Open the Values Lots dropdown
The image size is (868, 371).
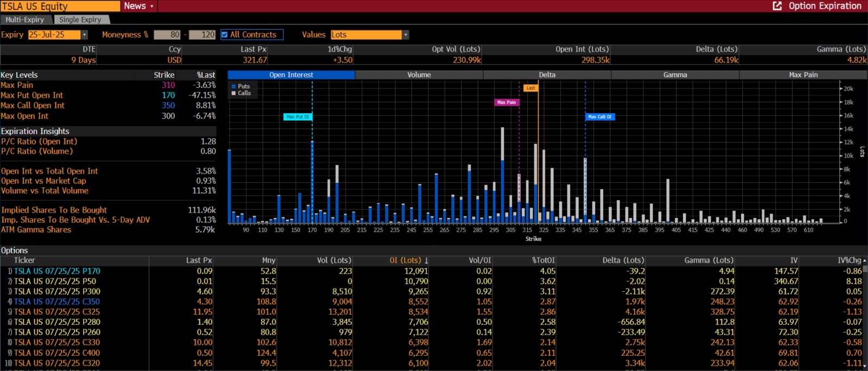405,35
